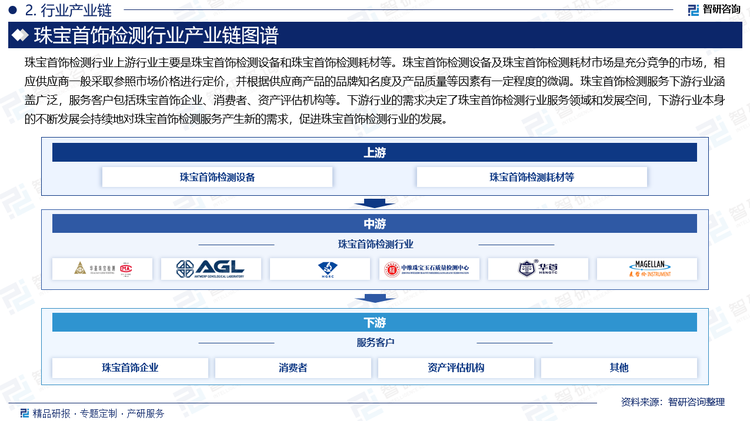Click the 智研咨询 logo at top right
Screen dimensions: 750x421
pyautogui.click(x=714, y=9)
